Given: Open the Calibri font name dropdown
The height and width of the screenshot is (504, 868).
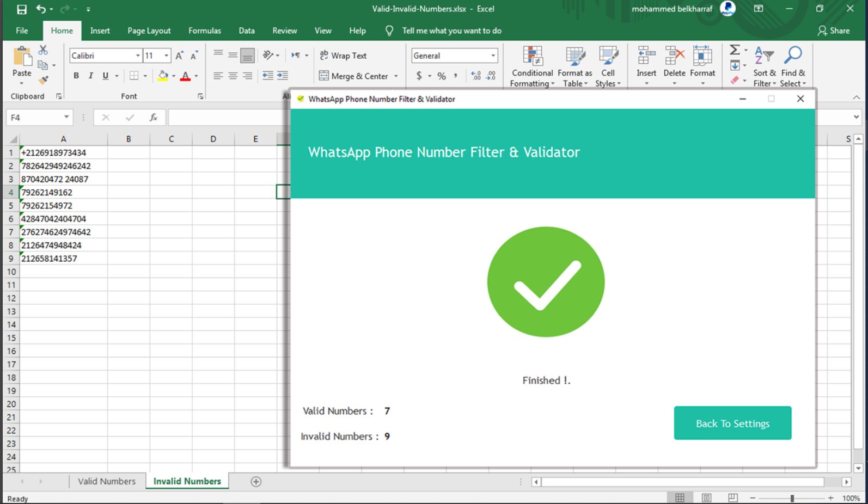Looking at the screenshot, I should tap(138, 56).
